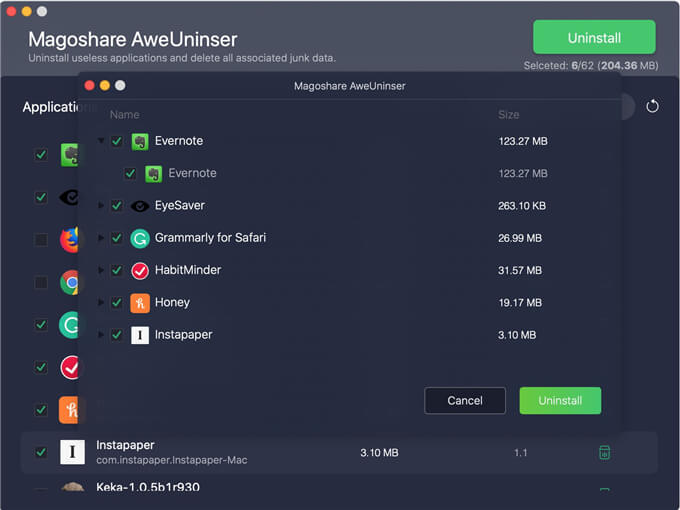Click the 3.10 MB size in dialog
680x510 pixels.
point(517,335)
